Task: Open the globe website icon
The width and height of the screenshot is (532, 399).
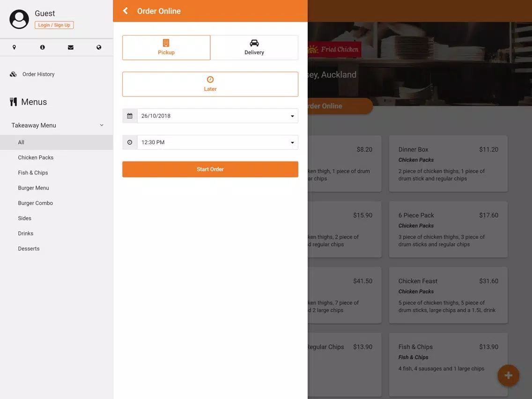Action: click(x=99, y=47)
